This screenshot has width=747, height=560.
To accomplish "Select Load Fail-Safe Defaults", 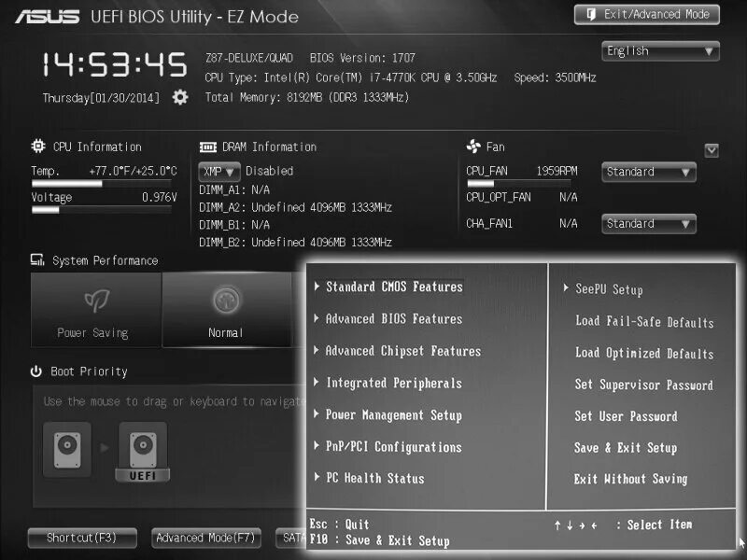I will [644, 321].
